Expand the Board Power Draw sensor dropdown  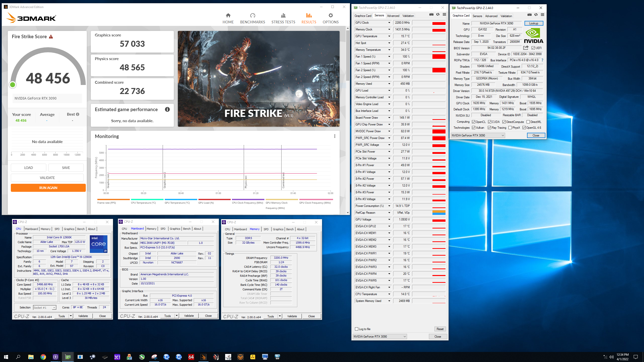click(389, 118)
